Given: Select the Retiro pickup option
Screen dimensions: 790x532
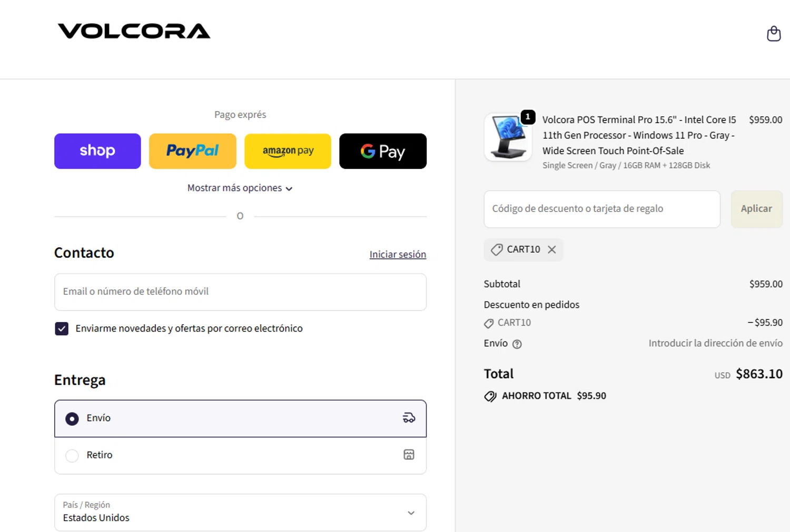Looking at the screenshot, I should (240, 456).
